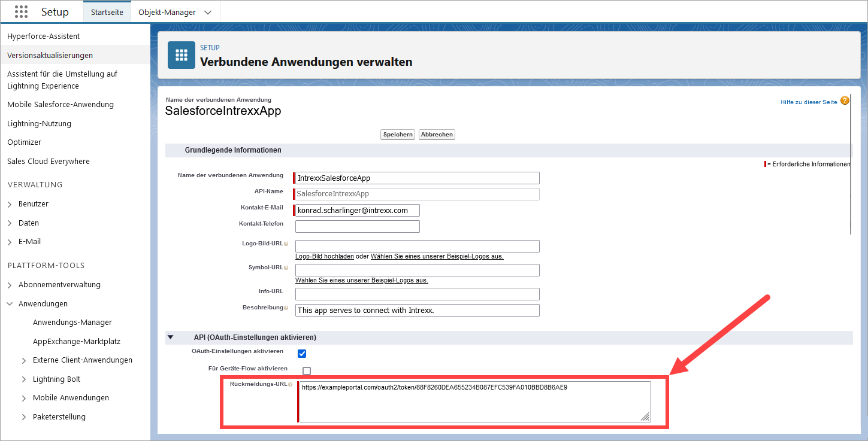Expand Externe Client-Anwendungen node
This screenshot has width=868, height=441.
(x=24, y=360)
